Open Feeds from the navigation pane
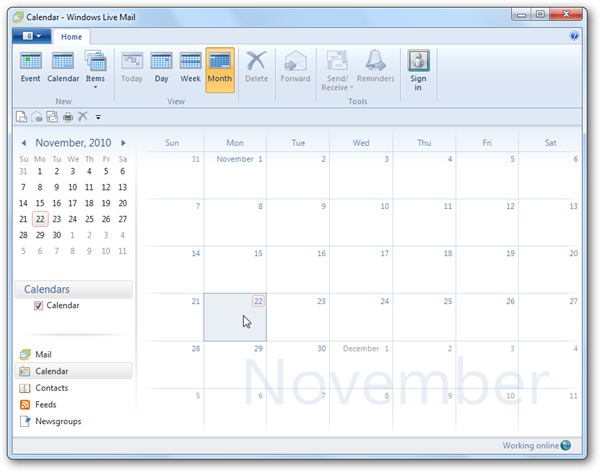600x472 pixels. pyautogui.click(x=45, y=405)
